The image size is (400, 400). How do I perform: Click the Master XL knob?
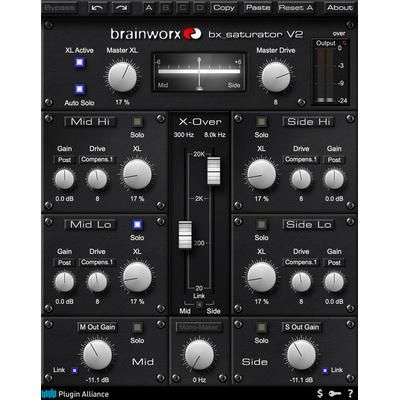pyautogui.click(x=122, y=77)
